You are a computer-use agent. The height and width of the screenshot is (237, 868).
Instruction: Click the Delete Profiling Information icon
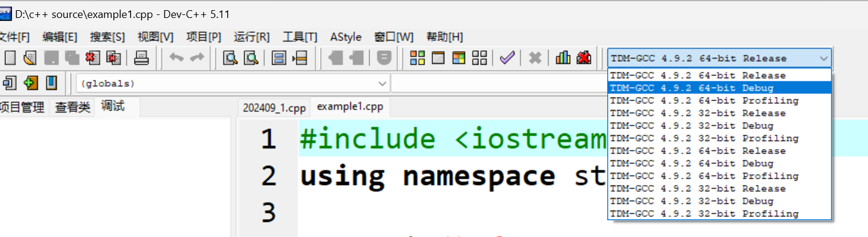click(x=583, y=58)
